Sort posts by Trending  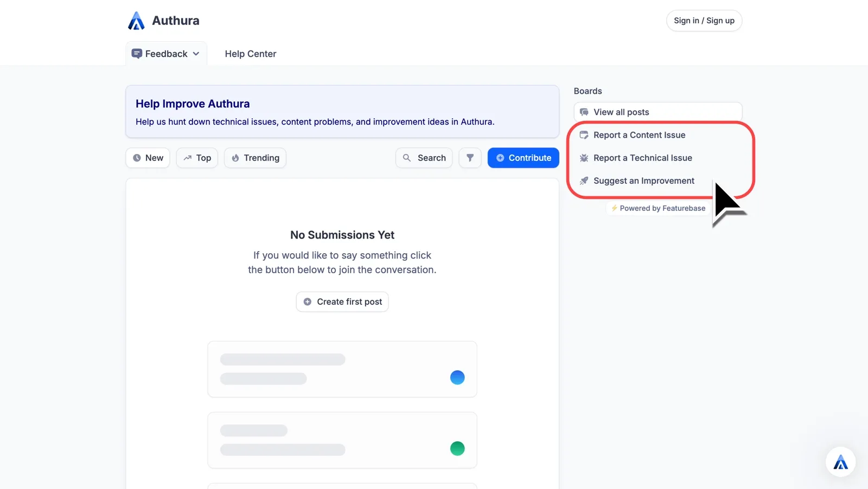click(255, 158)
